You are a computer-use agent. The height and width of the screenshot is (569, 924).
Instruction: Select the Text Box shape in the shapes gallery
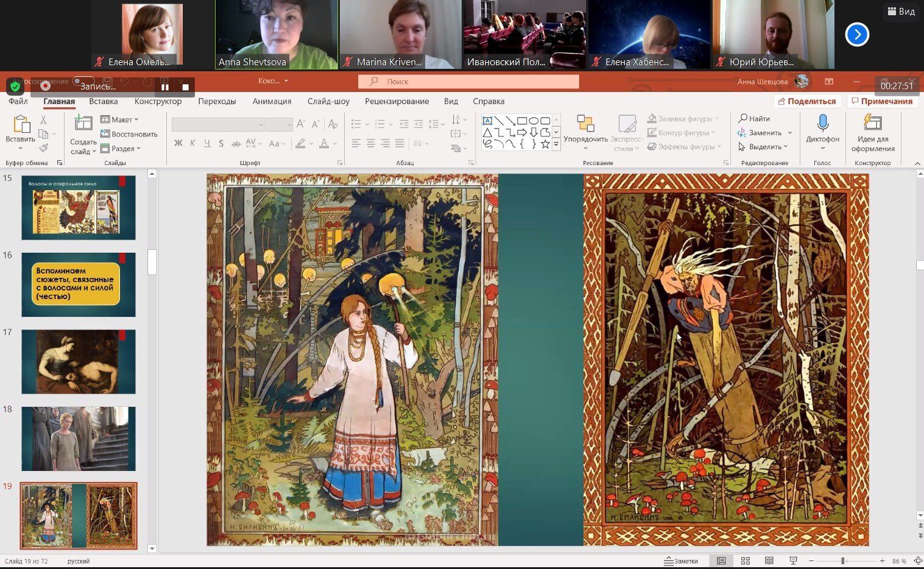[487, 121]
